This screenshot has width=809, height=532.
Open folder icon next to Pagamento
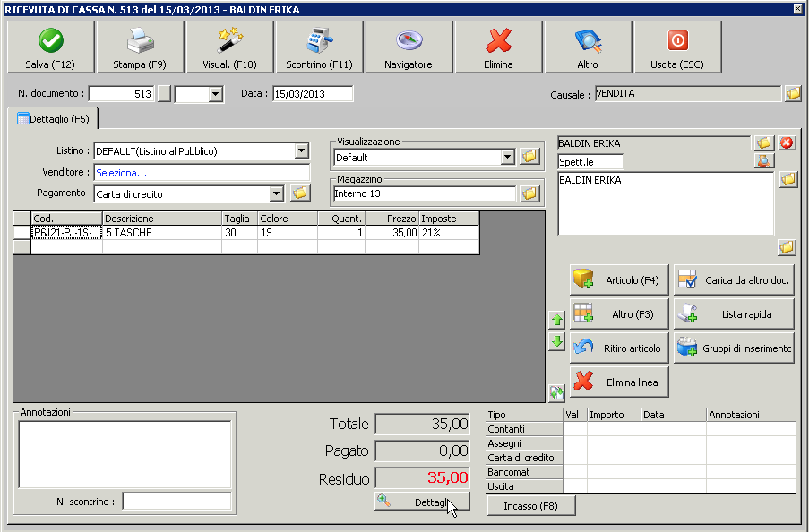click(300, 193)
